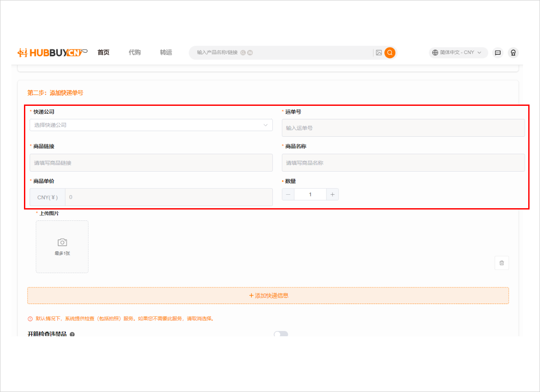Go to the 首页 tab

tap(103, 53)
